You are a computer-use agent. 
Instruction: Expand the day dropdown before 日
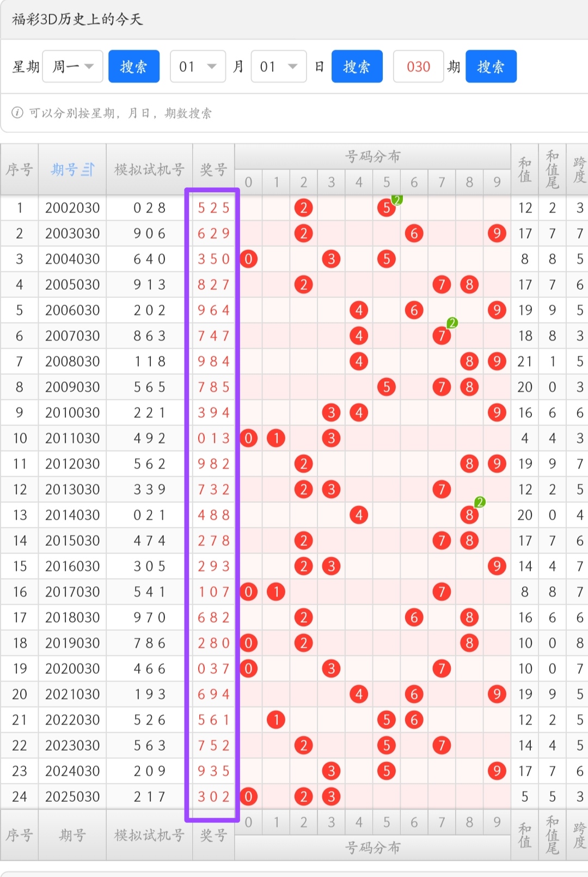tap(278, 66)
